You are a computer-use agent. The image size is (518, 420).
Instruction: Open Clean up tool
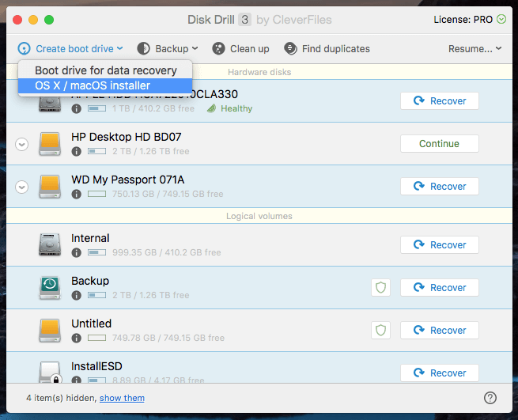click(241, 49)
